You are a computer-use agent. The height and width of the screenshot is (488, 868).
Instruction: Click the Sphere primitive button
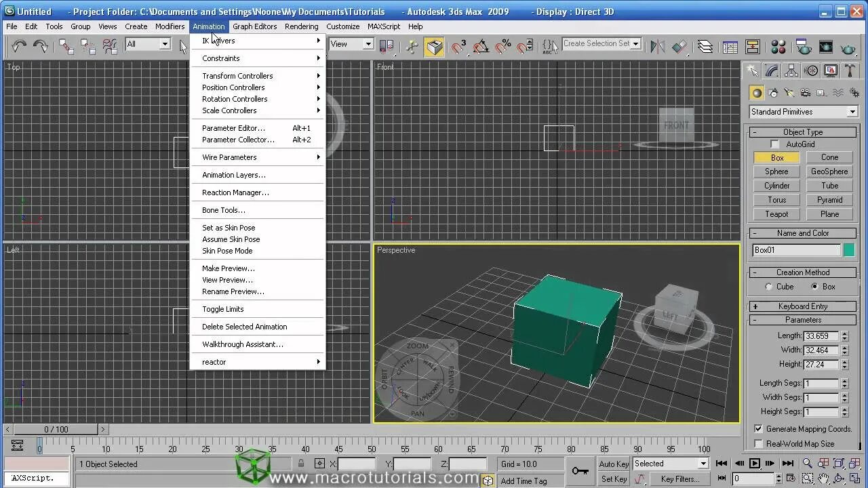[776, 171]
